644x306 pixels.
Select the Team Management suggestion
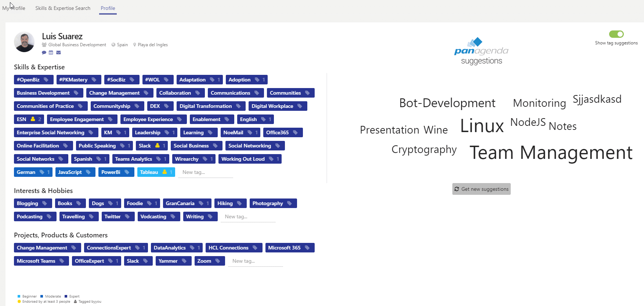(551, 153)
